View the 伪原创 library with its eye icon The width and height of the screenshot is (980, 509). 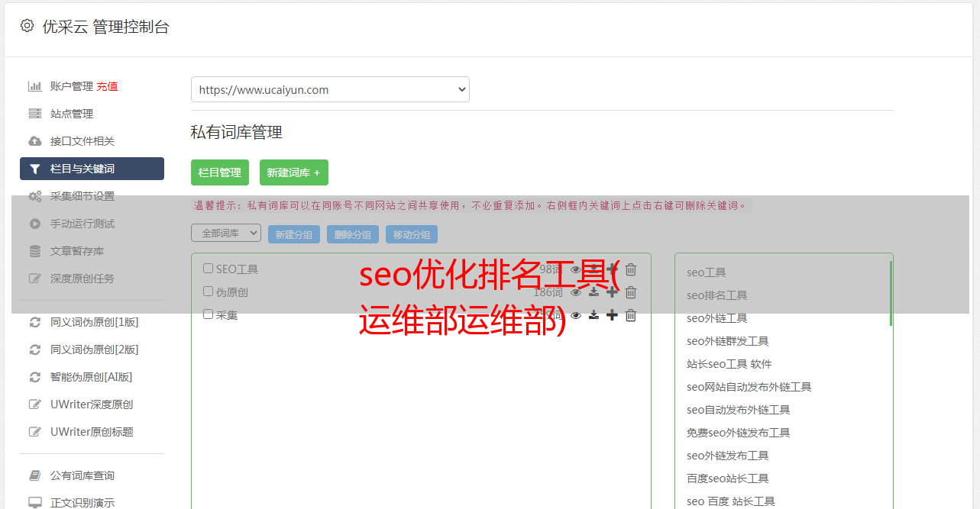pos(576,292)
